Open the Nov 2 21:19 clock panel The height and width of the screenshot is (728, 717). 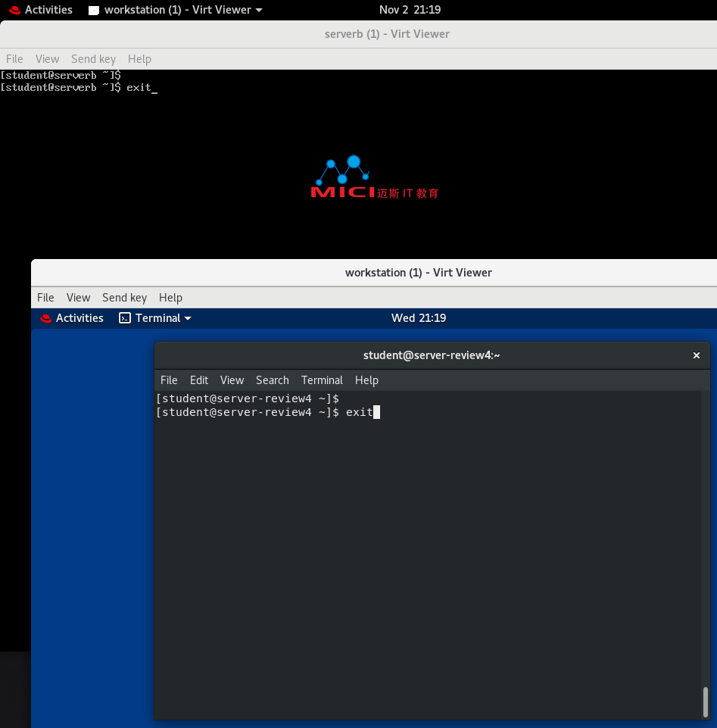pyautogui.click(x=410, y=10)
